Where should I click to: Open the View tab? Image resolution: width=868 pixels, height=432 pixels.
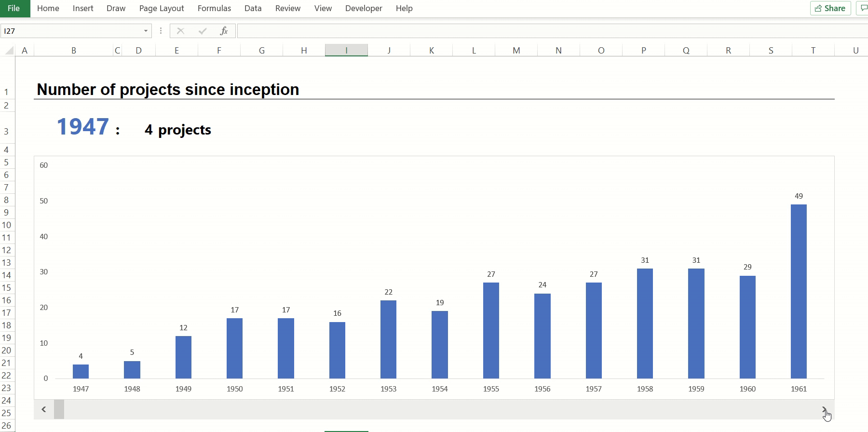[x=323, y=8]
